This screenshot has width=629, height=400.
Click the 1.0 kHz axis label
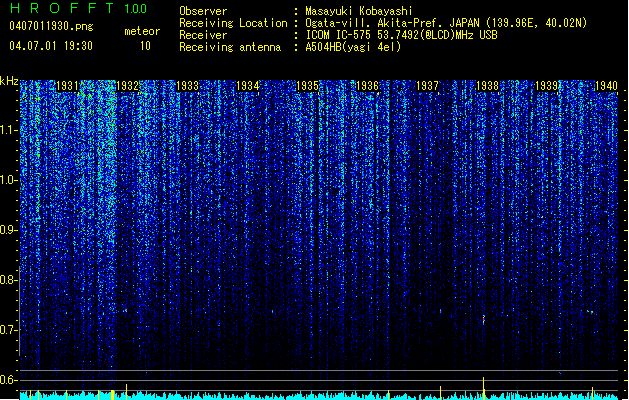9,180
